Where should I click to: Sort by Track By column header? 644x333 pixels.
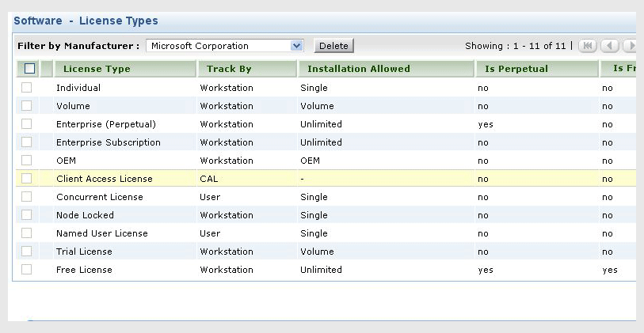229,69
